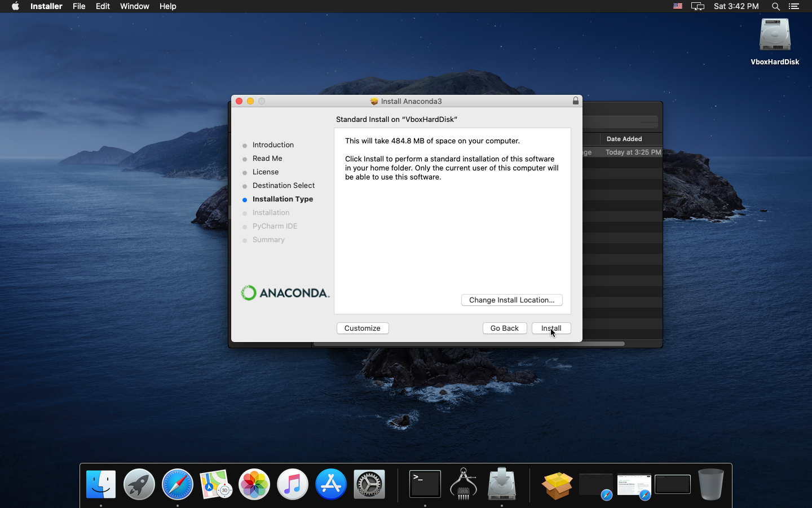This screenshot has width=812, height=508.
Task: Open the minimized dark Safari window in dock
Action: point(596,485)
